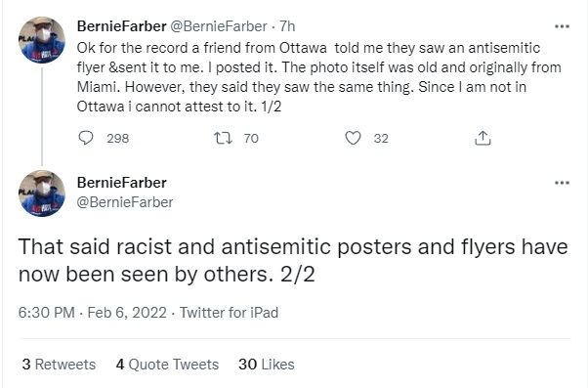Click the Twitter for iPad source link

click(x=229, y=313)
